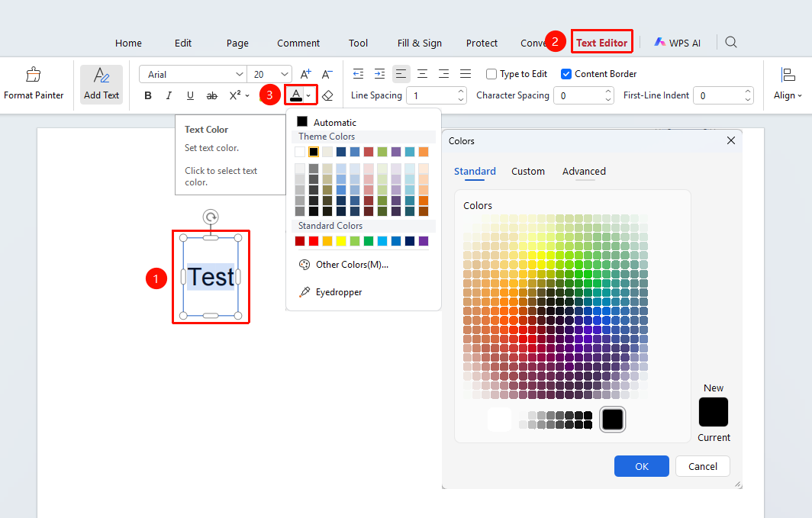Click the Character Spacing value field

pos(584,95)
